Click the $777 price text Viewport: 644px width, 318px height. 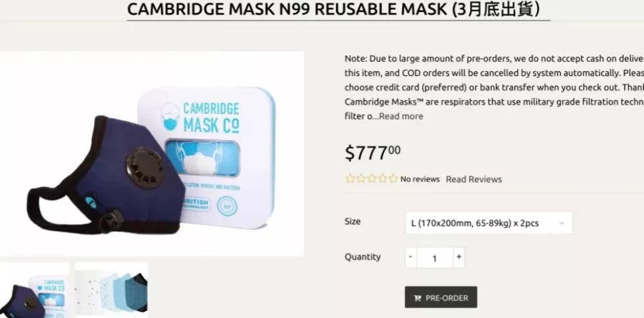[372, 153]
